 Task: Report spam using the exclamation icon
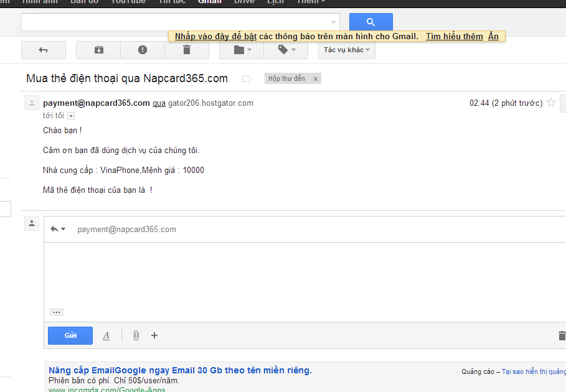tap(143, 50)
